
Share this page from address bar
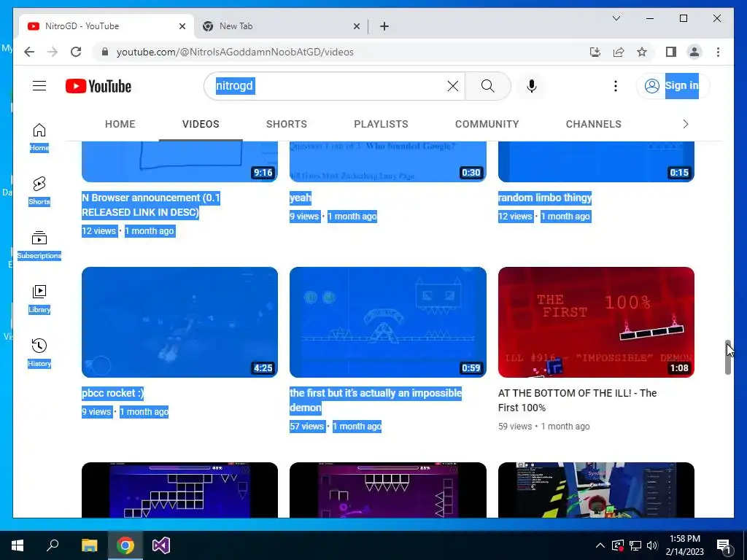619,52
